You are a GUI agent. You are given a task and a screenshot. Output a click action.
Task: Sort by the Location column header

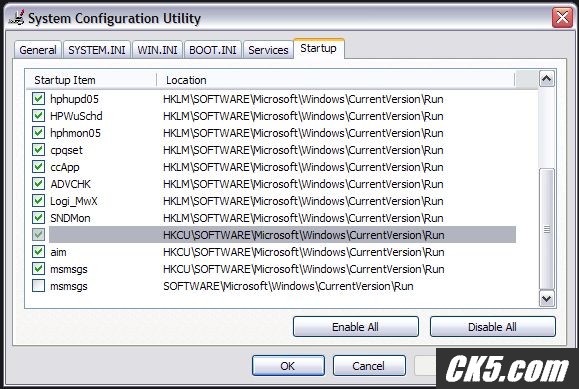(335, 80)
